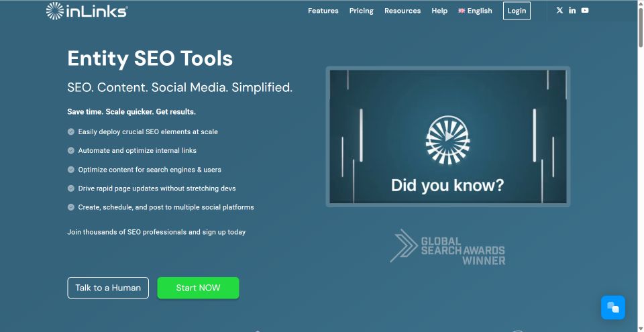Open the Help menu item
This screenshot has width=644, height=332.
439,11
